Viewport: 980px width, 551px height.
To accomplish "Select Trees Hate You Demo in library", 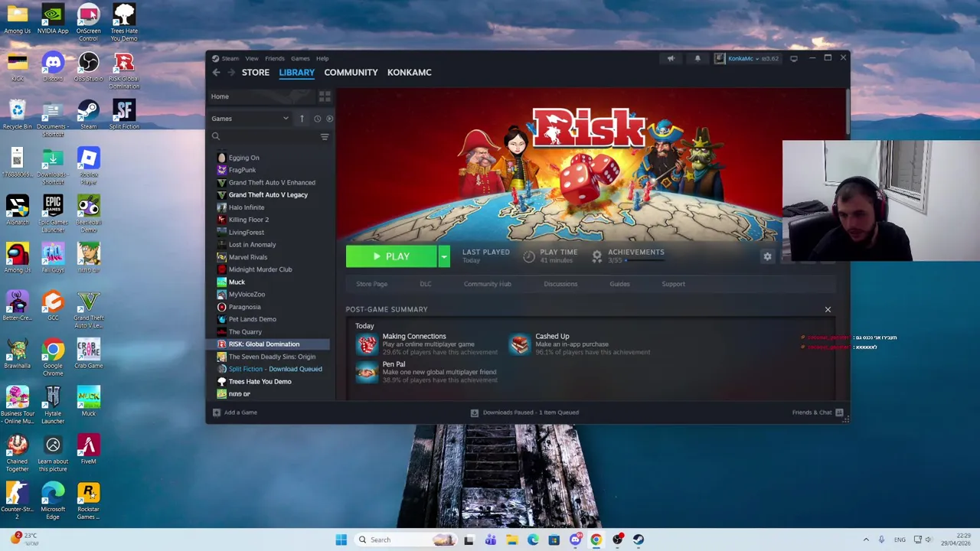I will tap(260, 381).
